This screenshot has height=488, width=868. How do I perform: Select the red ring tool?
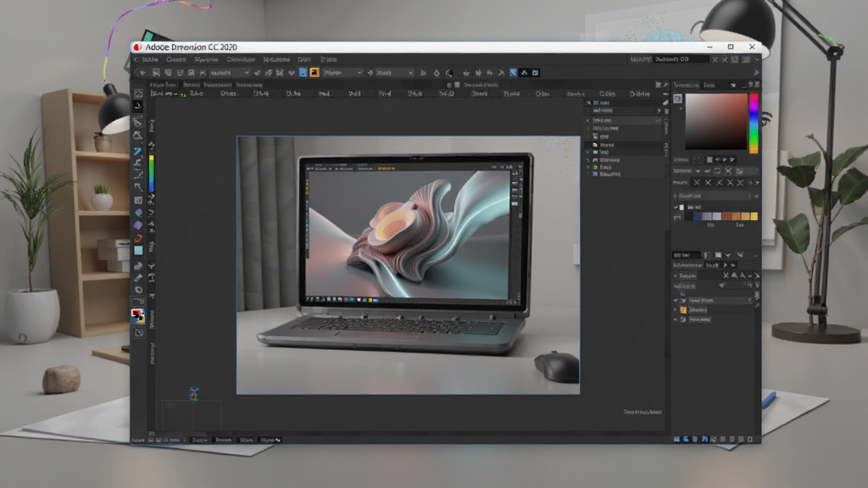(138, 238)
